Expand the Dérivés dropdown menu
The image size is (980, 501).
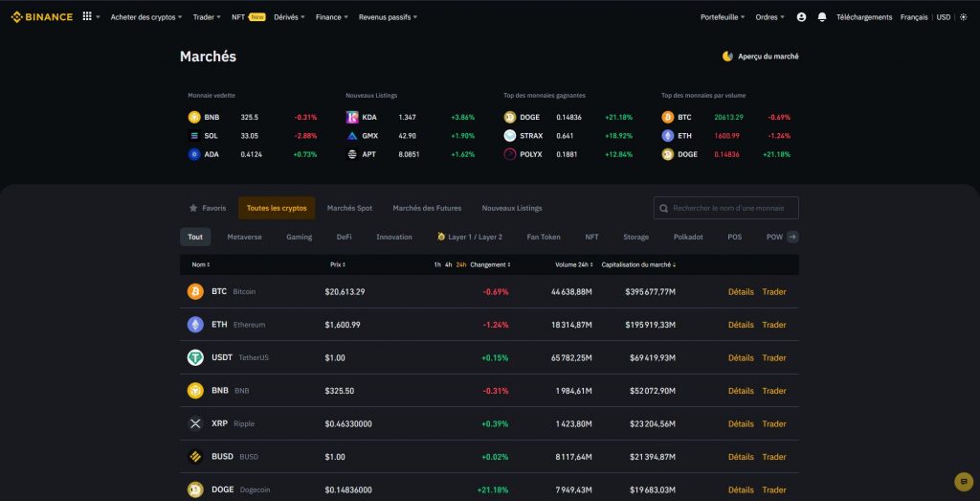[289, 17]
